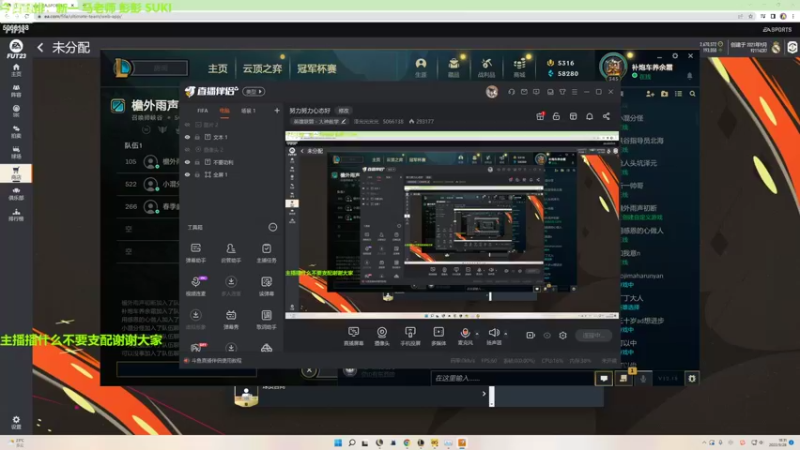
Task: Open 排行榜 in FUT sidebar
Action: click(16, 215)
